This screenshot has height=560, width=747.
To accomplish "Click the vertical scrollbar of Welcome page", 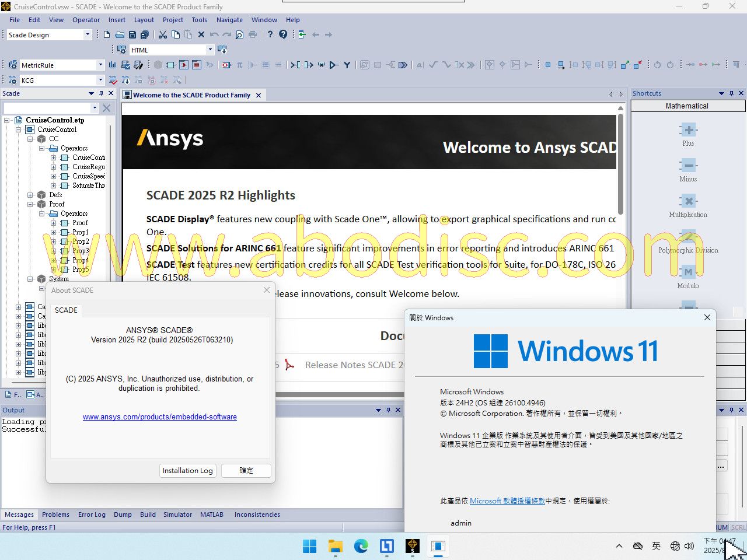I will (x=620, y=163).
